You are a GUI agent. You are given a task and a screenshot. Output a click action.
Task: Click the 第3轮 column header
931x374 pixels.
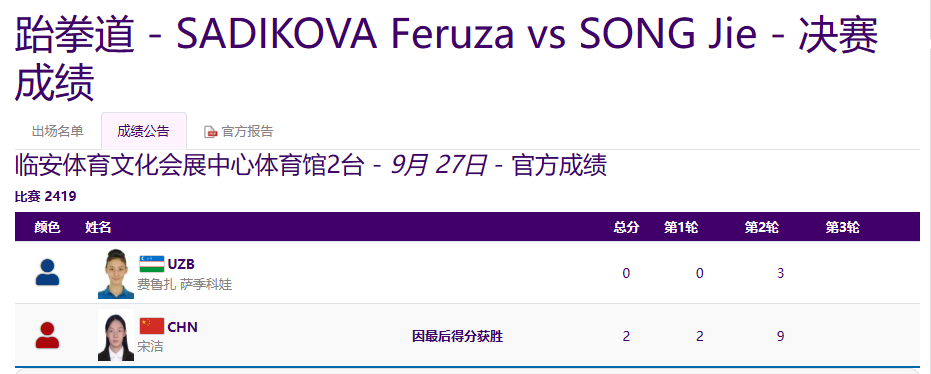[x=843, y=227]
